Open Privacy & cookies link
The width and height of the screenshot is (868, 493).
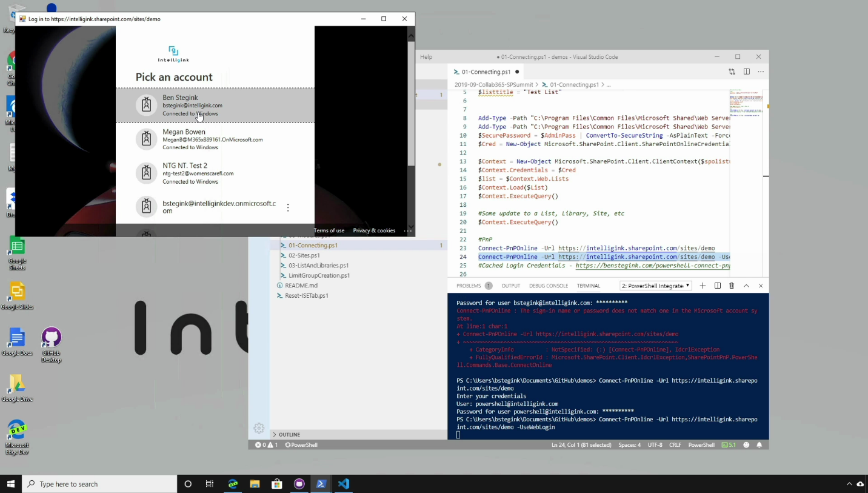374,230
